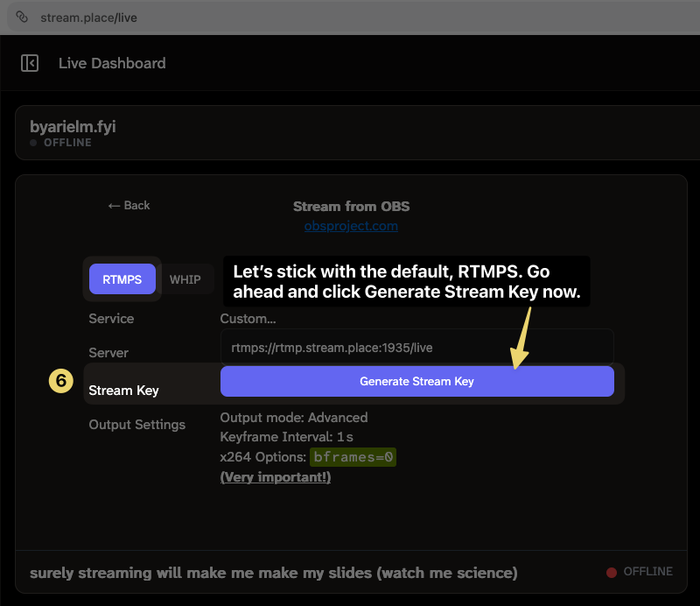
Task: Open the obsproject.com link
Action: click(351, 226)
